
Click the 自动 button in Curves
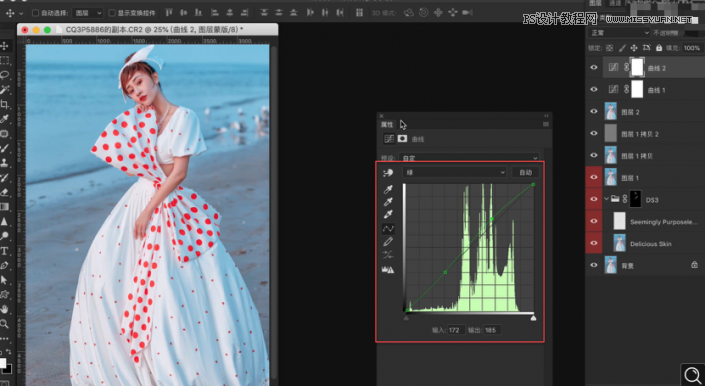526,172
